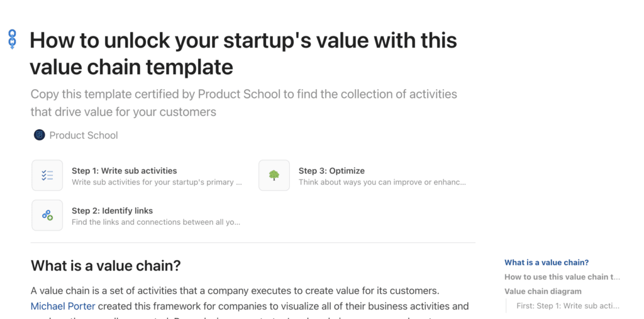Viewport: 644px width, 319px height.
Task: Jump to 'What is a value chain?' outline entry
Action: click(x=546, y=262)
